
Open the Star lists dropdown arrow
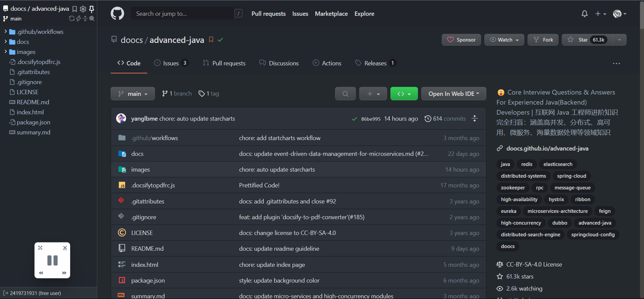[620, 40]
